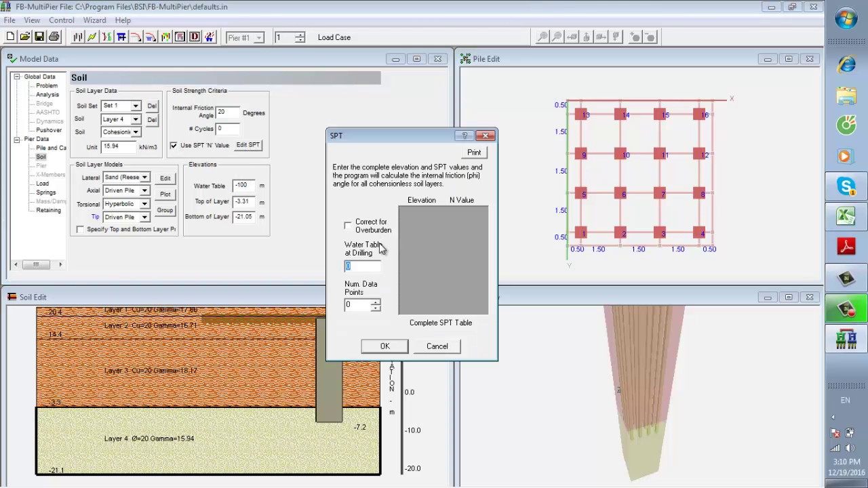
Task: Open the Torsional Hyperbolic dropdown
Action: [144, 204]
